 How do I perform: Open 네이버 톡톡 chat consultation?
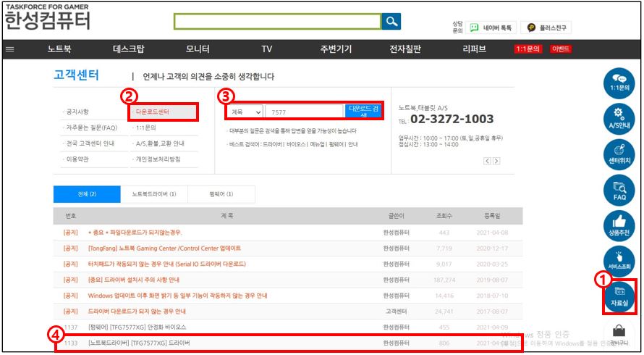click(491, 28)
